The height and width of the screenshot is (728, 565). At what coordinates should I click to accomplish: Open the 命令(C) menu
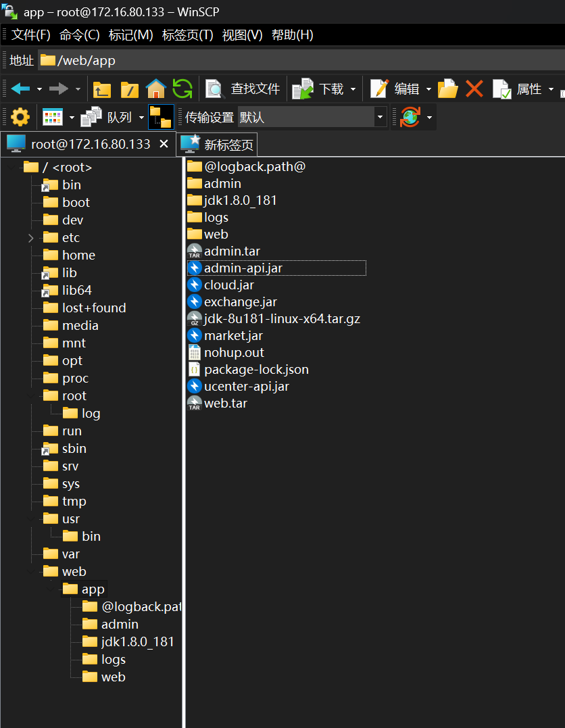[x=79, y=35]
